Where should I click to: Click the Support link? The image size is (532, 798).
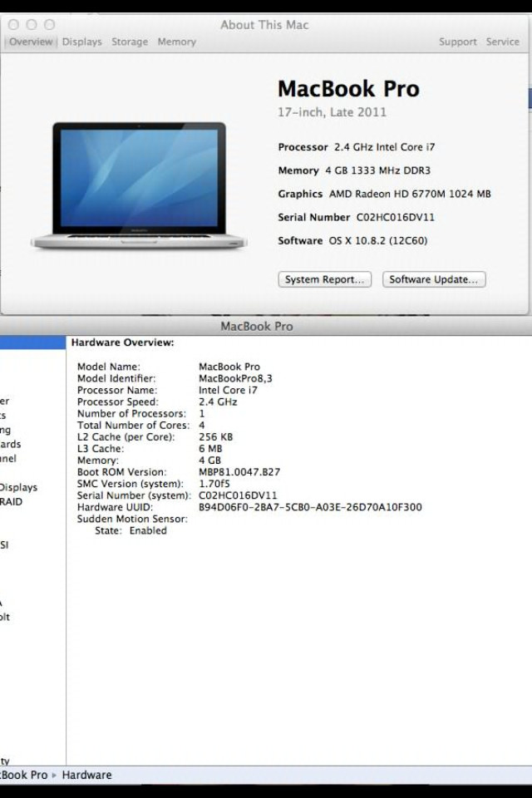click(x=457, y=42)
